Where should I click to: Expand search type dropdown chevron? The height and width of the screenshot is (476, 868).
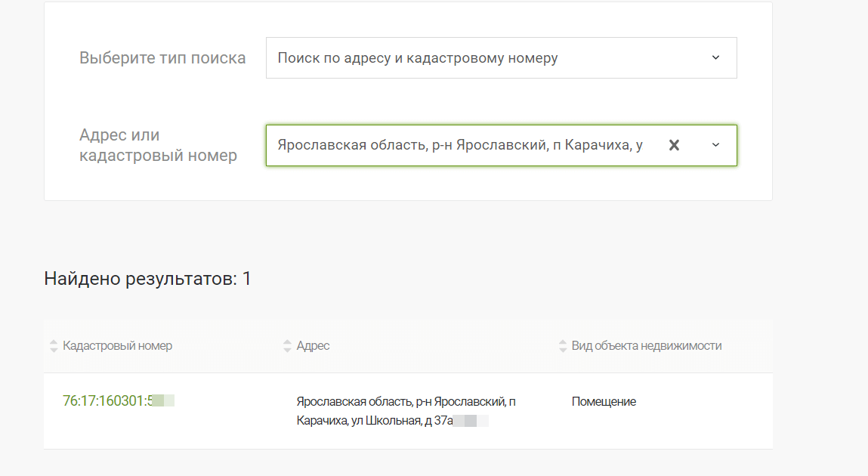(715, 57)
